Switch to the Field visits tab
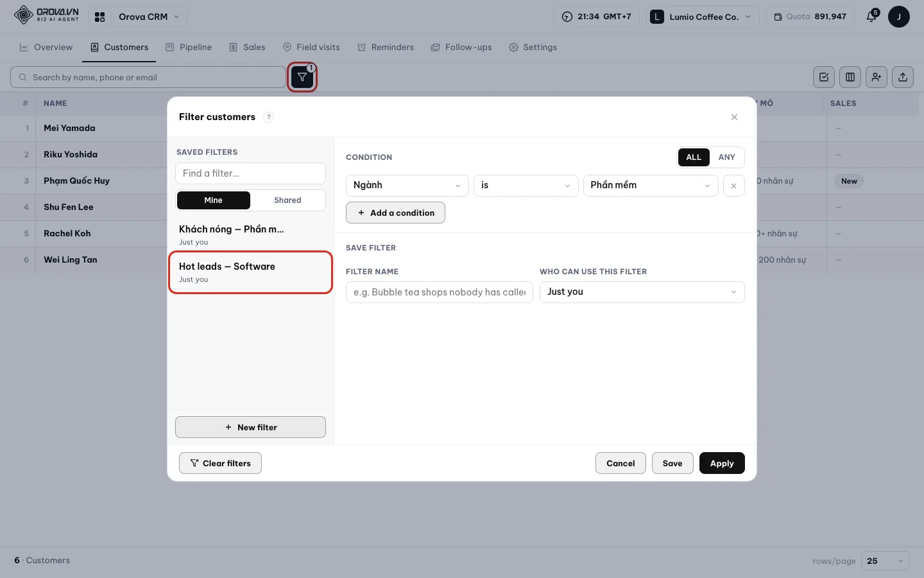The width and height of the screenshot is (924, 578). (311, 48)
